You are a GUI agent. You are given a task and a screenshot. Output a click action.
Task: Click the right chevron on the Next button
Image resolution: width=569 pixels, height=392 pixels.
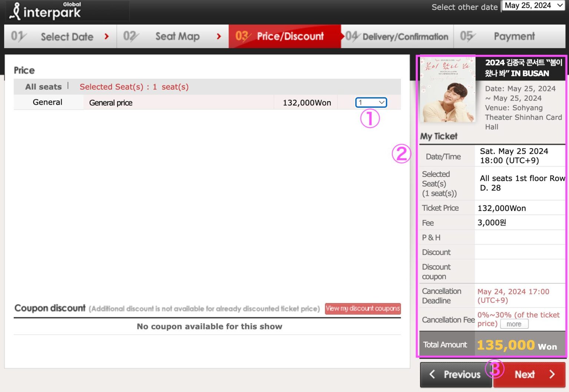pyautogui.click(x=552, y=374)
